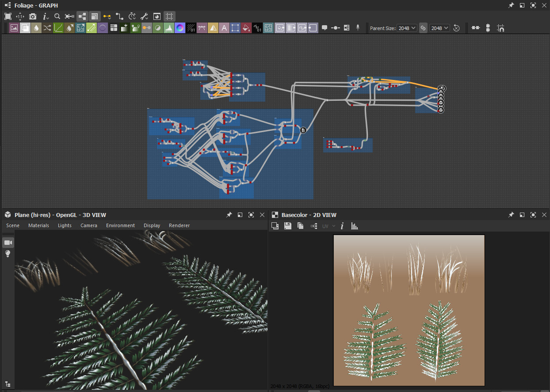Click the Basecolor texture preview image
Image resolution: width=550 pixels, height=392 pixels.
409,310
